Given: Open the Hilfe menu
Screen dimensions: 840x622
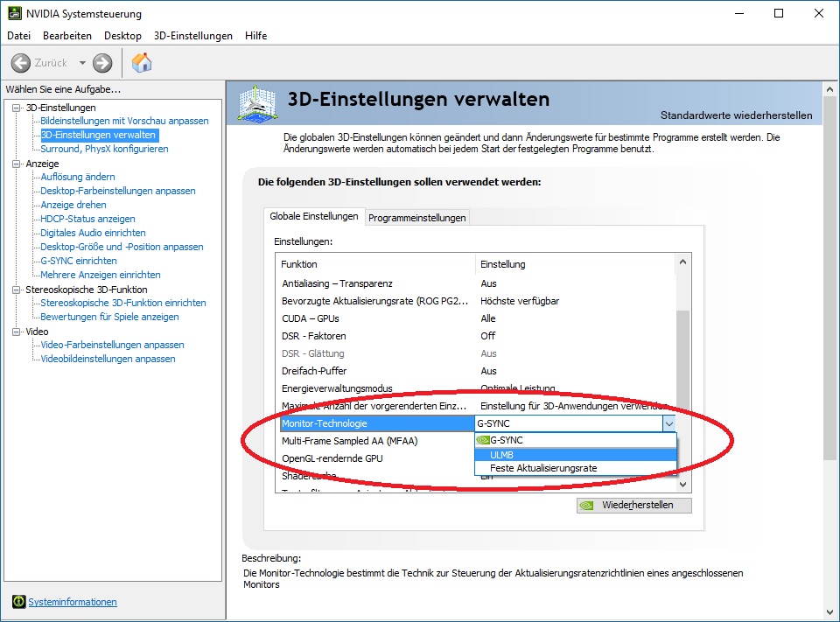Looking at the screenshot, I should pos(256,35).
